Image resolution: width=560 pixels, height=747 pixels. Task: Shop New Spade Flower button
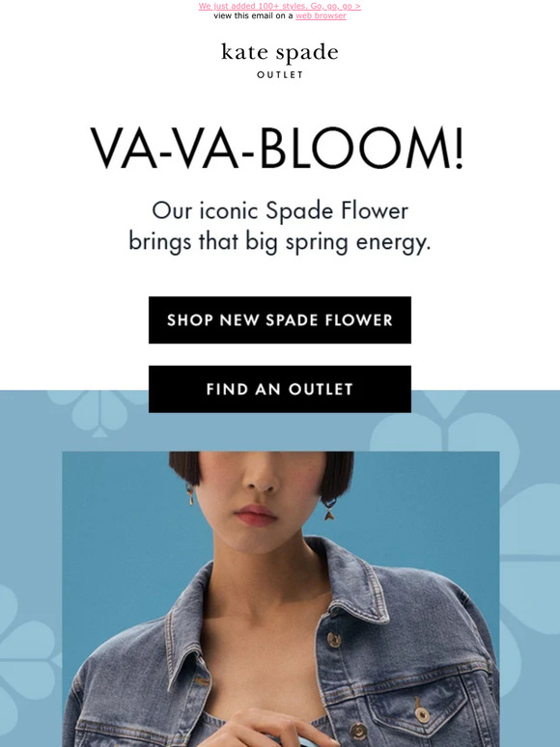pyautogui.click(x=280, y=320)
